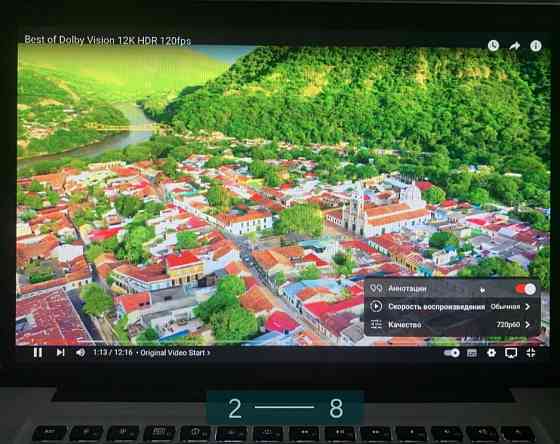
Task: Click the quality sliders icon
Action: click(376, 324)
